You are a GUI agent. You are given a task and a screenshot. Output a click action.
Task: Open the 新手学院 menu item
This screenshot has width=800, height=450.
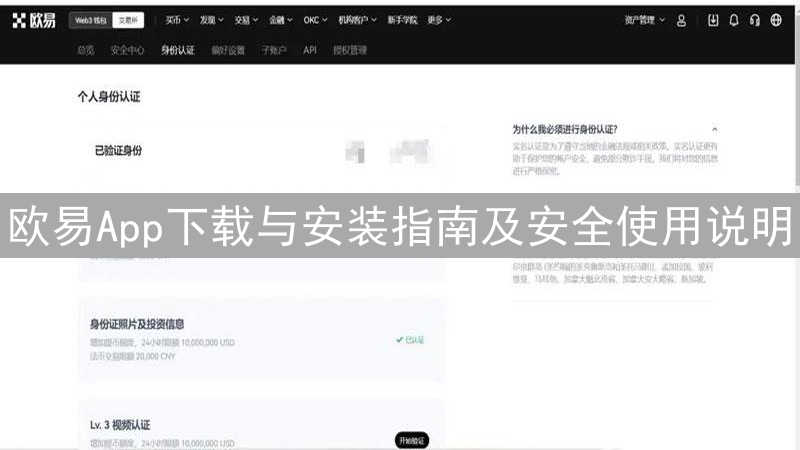(x=402, y=20)
